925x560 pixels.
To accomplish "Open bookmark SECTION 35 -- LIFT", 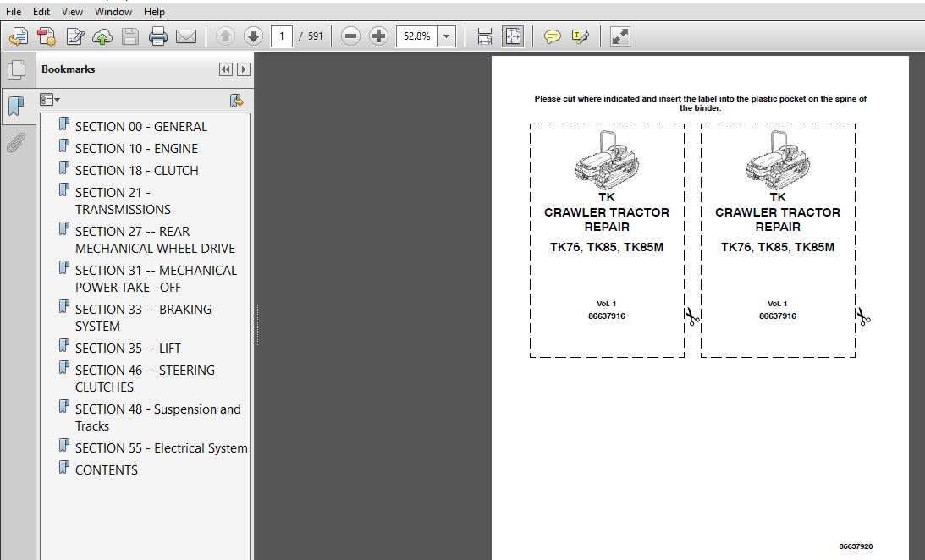I will [128, 349].
